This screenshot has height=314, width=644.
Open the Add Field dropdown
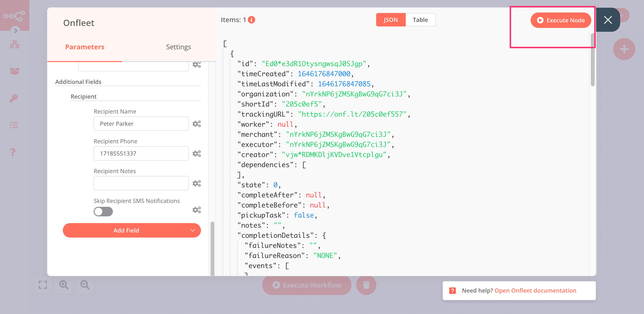click(132, 230)
